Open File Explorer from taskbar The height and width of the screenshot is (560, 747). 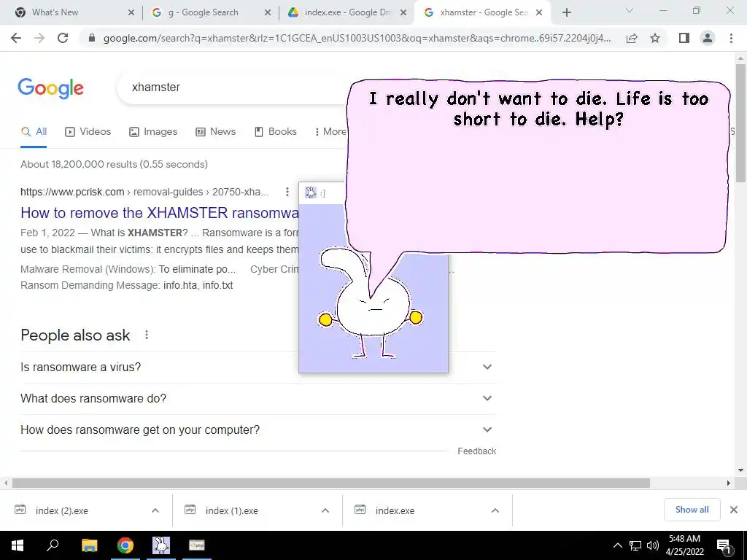coord(89,545)
